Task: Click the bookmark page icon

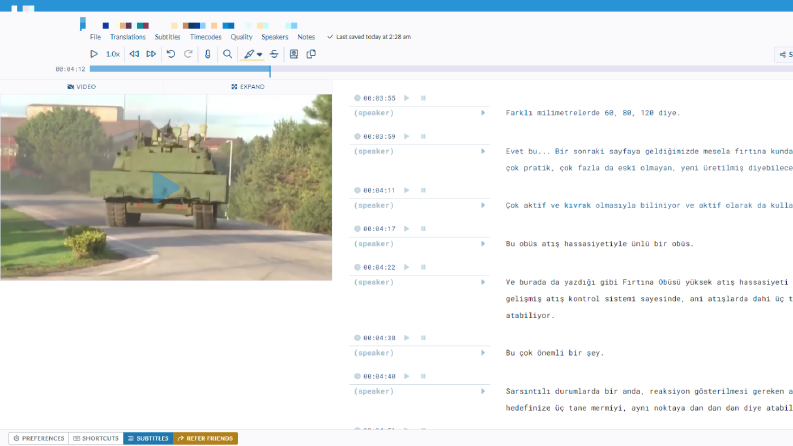Action: [294, 54]
